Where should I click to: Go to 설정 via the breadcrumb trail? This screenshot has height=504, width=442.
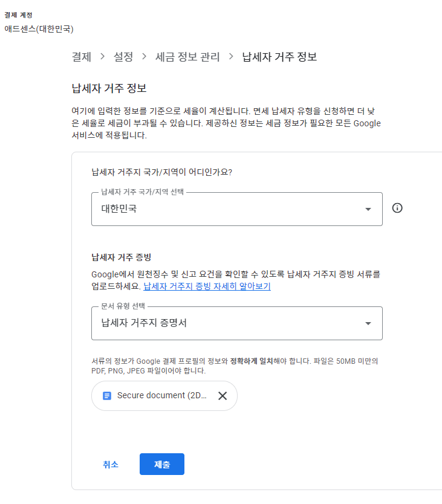[x=123, y=57]
